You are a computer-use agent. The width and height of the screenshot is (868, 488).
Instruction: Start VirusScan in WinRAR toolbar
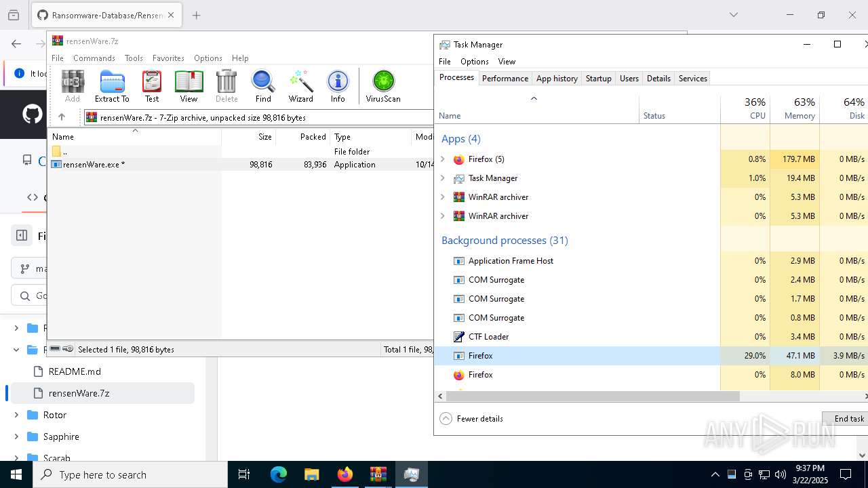383,86
